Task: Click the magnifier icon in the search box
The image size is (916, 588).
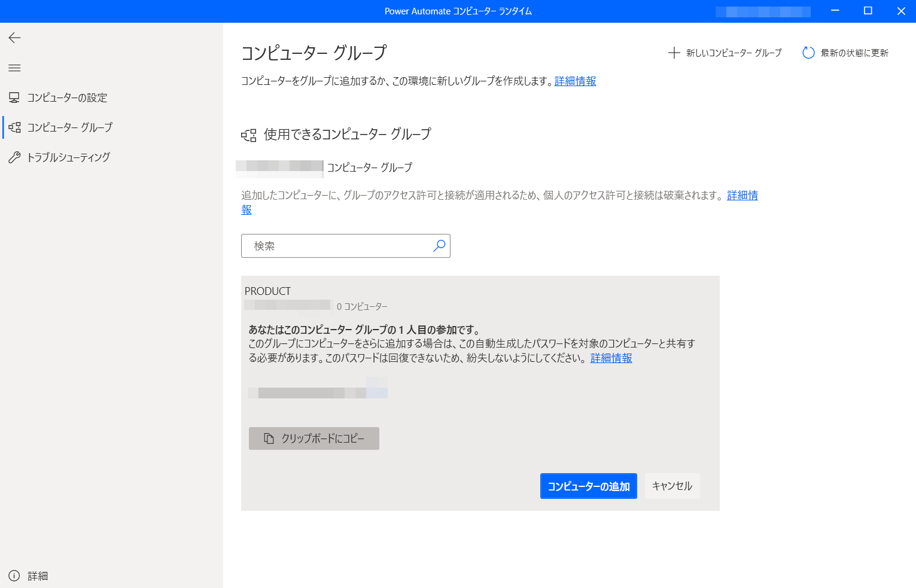Action: click(439, 245)
